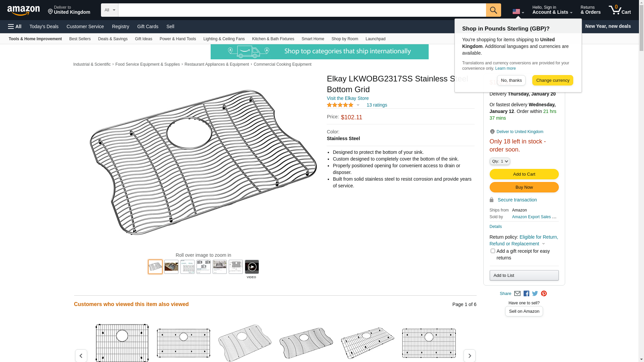Image resolution: width=644 pixels, height=362 pixels.
Task: Open Today's Deals in navigation bar
Action: coord(44,26)
